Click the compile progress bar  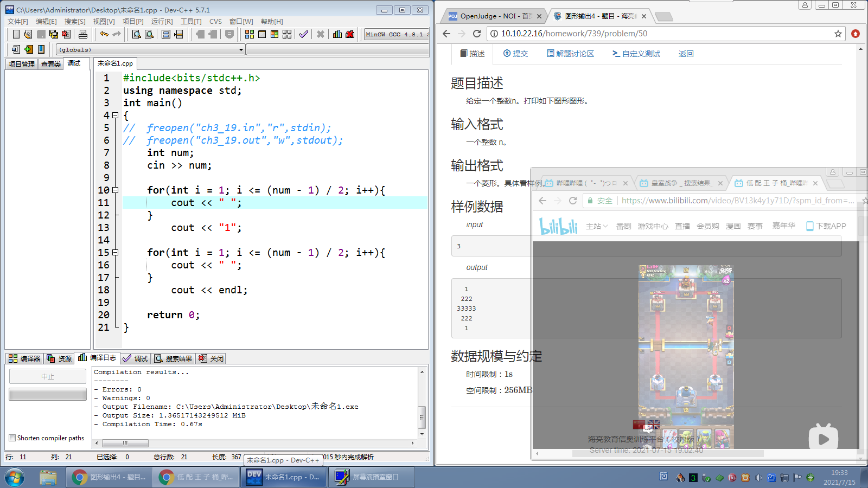click(x=48, y=394)
